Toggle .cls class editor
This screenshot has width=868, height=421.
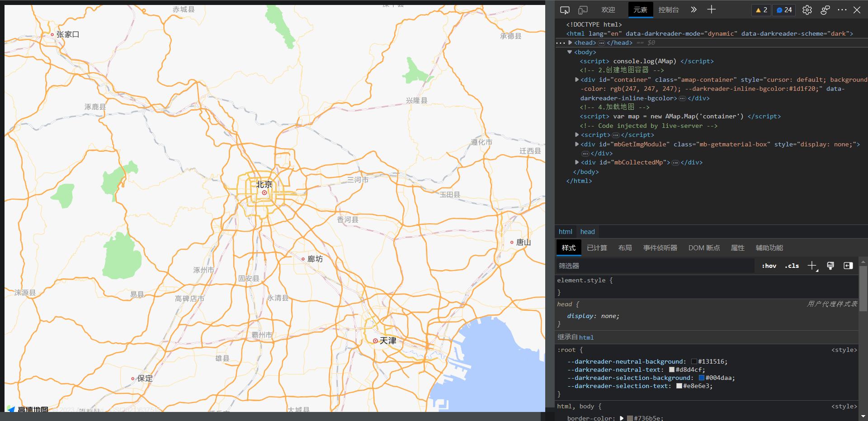pyautogui.click(x=792, y=266)
